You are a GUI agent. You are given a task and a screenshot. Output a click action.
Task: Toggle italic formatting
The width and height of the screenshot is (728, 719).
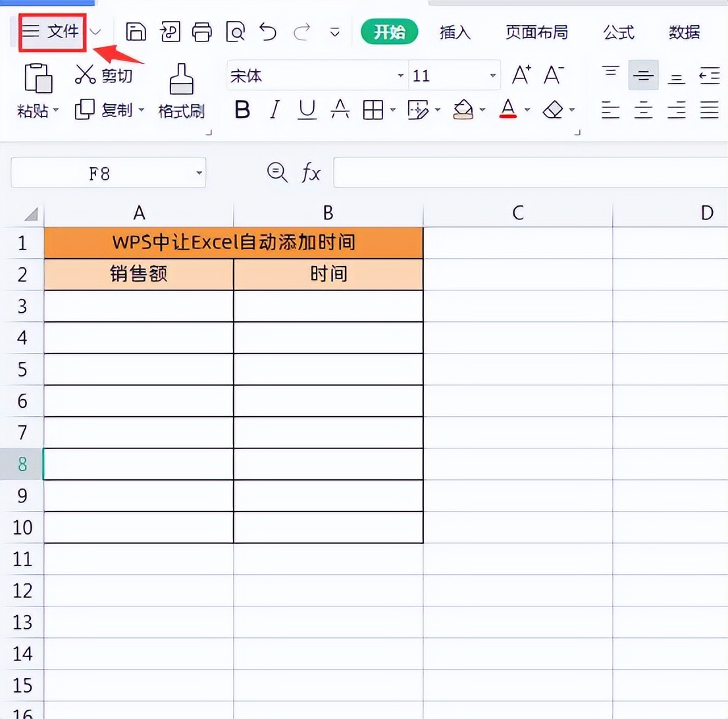coord(275,110)
